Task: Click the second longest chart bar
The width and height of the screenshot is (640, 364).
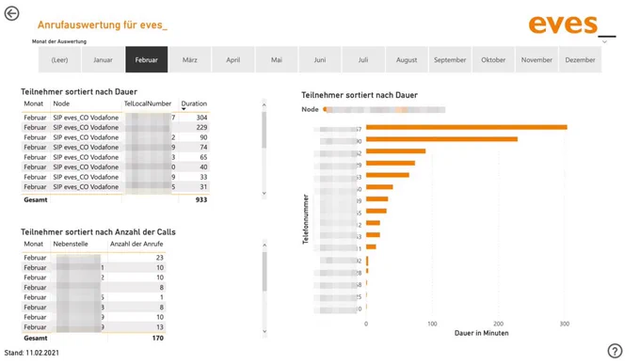Action: (441, 139)
